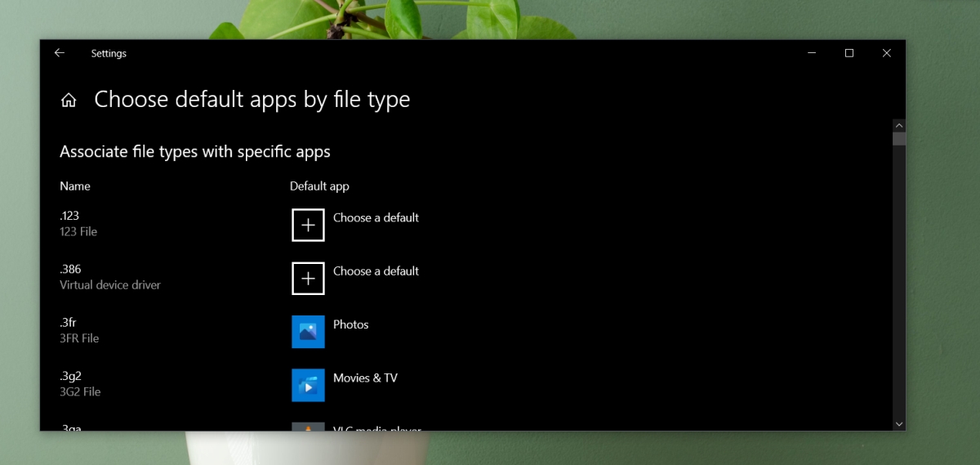This screenshot has width=980, height=465.
Task: Click the plus icon beside the .123 entry
Action: (308, 225)
